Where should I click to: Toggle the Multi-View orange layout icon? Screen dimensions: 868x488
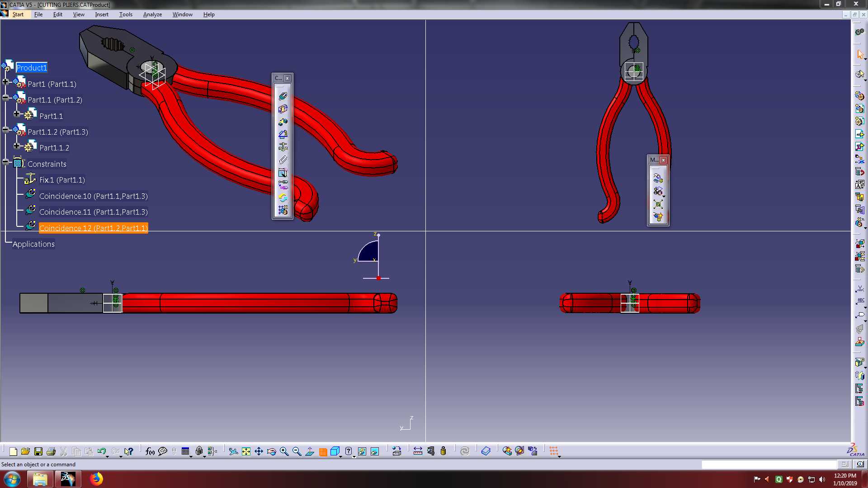tap(323, 452)
